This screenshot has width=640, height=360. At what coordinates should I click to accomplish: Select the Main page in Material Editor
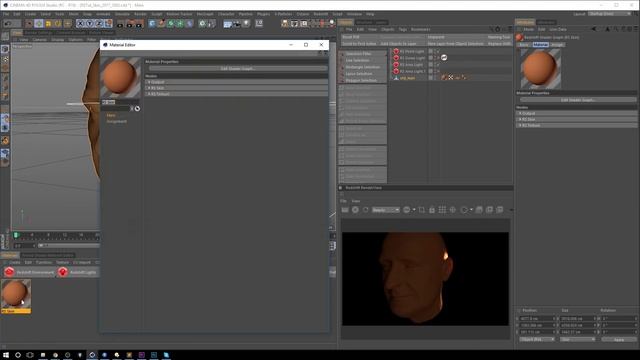click(111, 116)
